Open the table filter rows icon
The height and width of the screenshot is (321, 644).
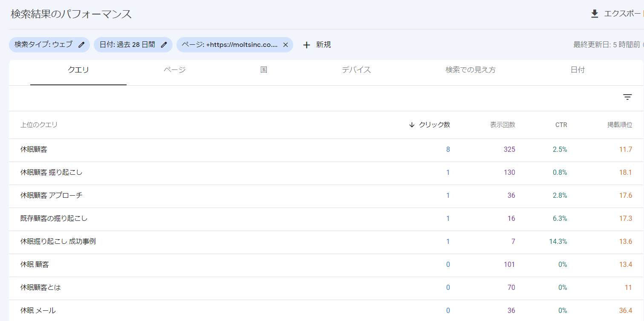[x=627, y=97]
